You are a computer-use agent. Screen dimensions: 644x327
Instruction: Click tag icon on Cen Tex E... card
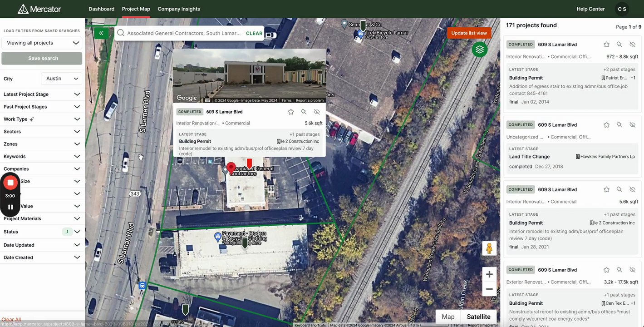click(619, 270)
